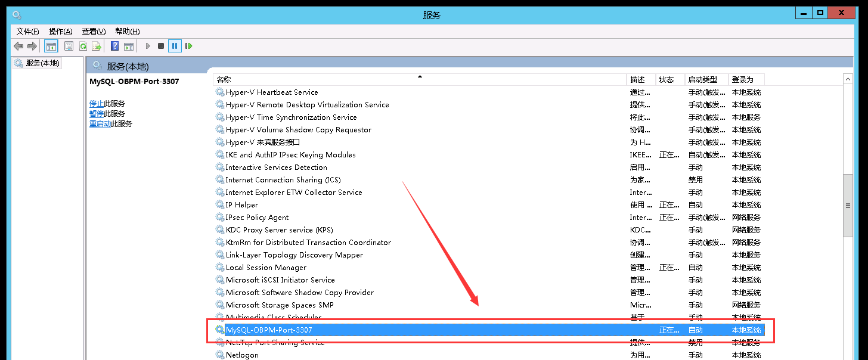Click the Pause Service toolbar button
868x360 pixels.
tap(175, 46)
